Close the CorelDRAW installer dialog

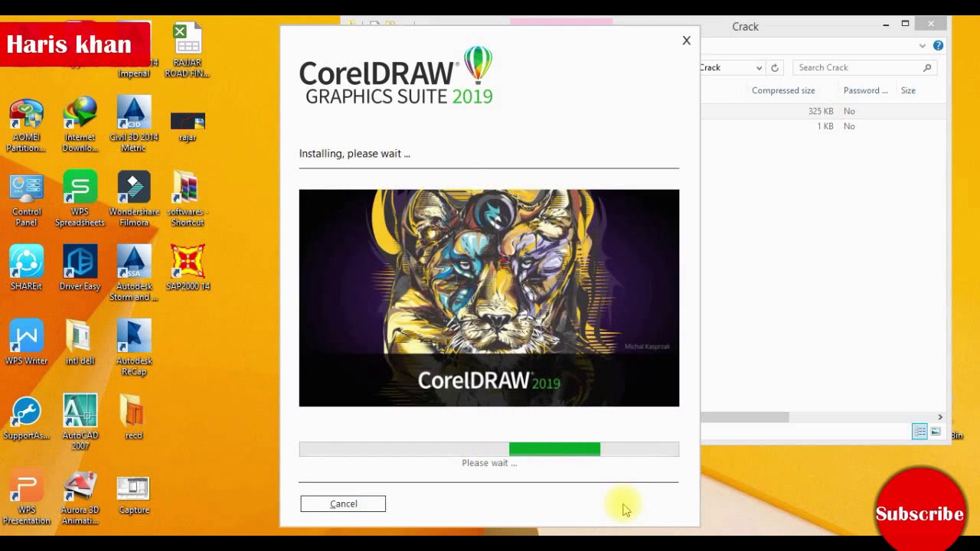point(686,41)
